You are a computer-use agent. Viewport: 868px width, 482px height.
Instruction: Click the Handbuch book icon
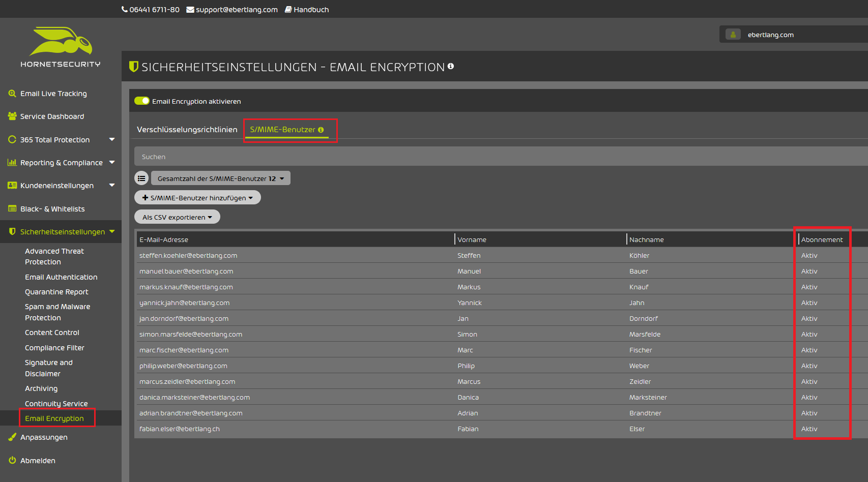click(288, 9)
